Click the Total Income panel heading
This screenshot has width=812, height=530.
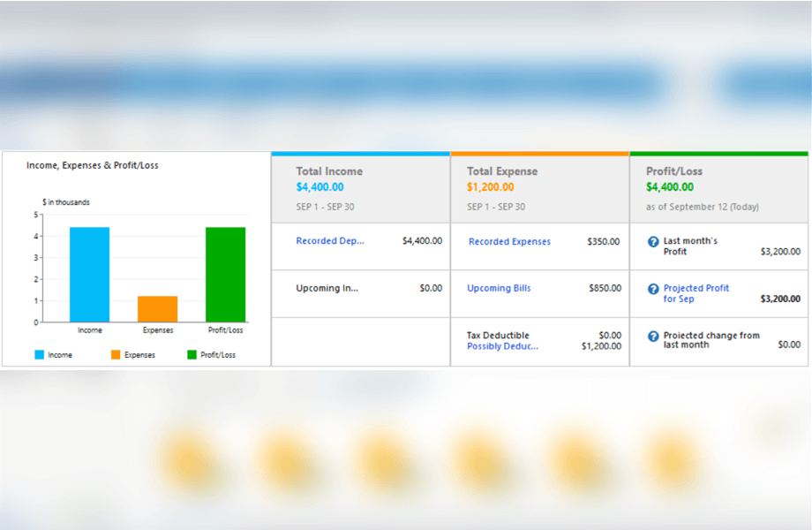pos(329,171)
